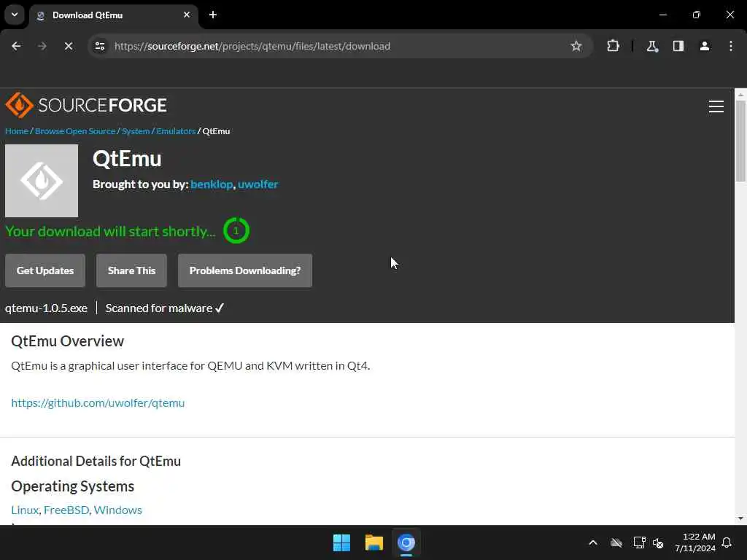Open benklop's profile link

pyautogui.click(x=212, y=184)
